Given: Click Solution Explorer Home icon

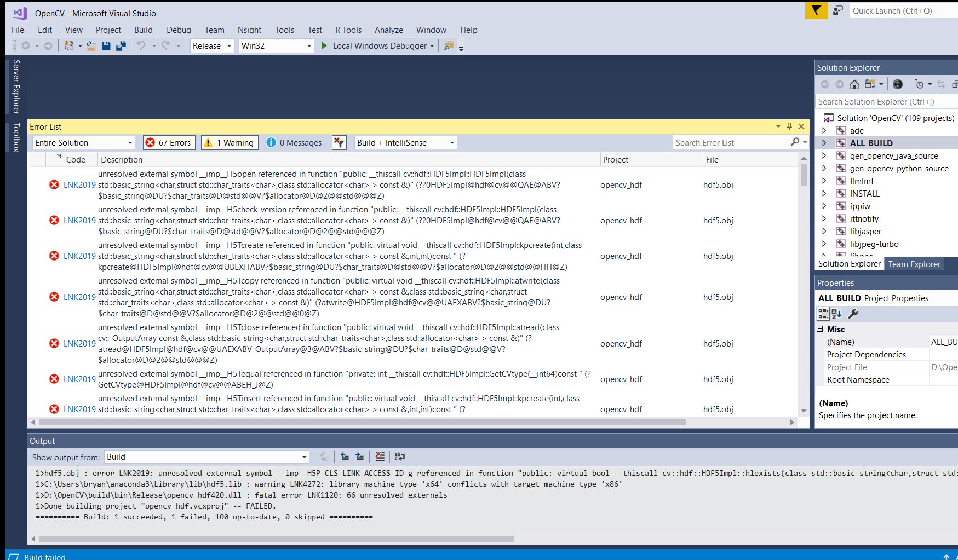Looking at the screenshot, I should pyautogui.click(x=854, y=84).
